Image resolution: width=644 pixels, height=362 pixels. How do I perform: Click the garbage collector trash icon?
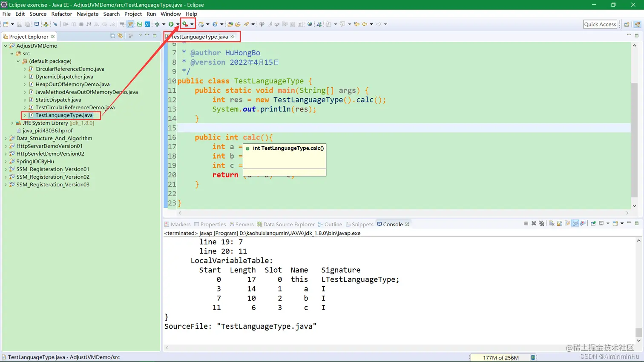(533, 357)
